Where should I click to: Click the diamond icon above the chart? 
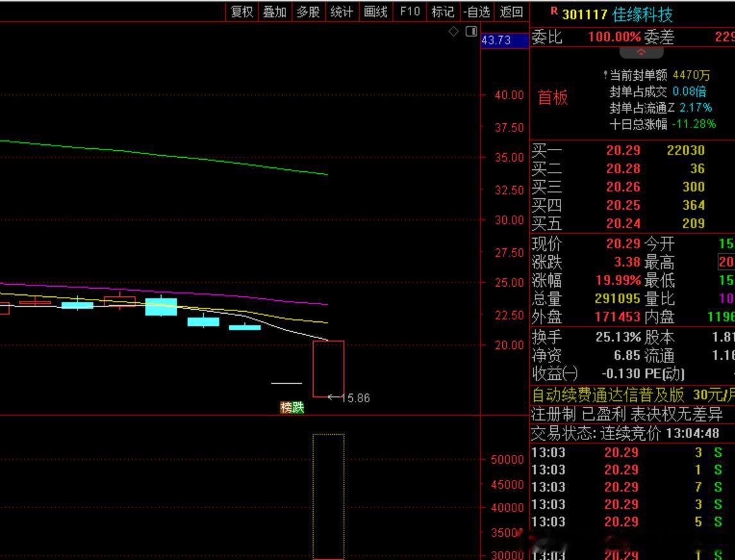click(x=453, y=31)
